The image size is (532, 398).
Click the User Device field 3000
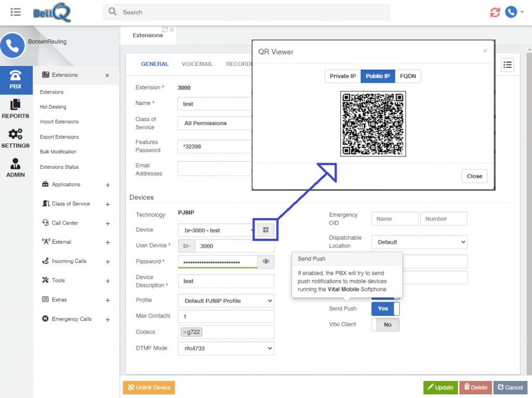[x=235, y=246]
